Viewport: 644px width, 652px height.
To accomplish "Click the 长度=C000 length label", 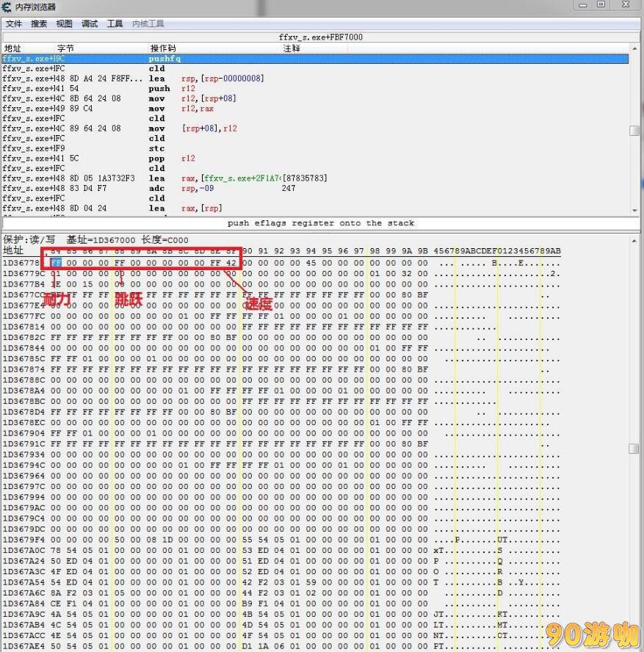I will point(165,240).
